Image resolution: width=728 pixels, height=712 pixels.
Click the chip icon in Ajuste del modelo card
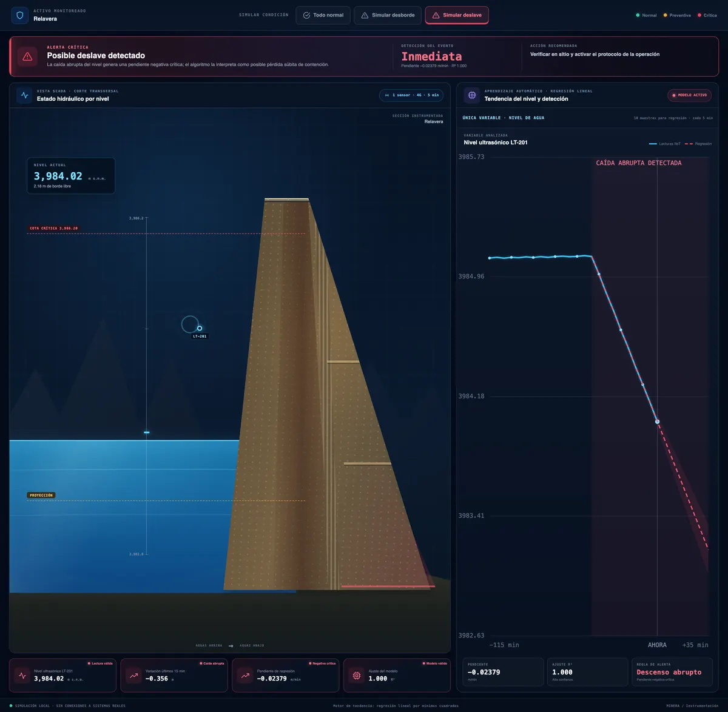(x=357, y=676)
